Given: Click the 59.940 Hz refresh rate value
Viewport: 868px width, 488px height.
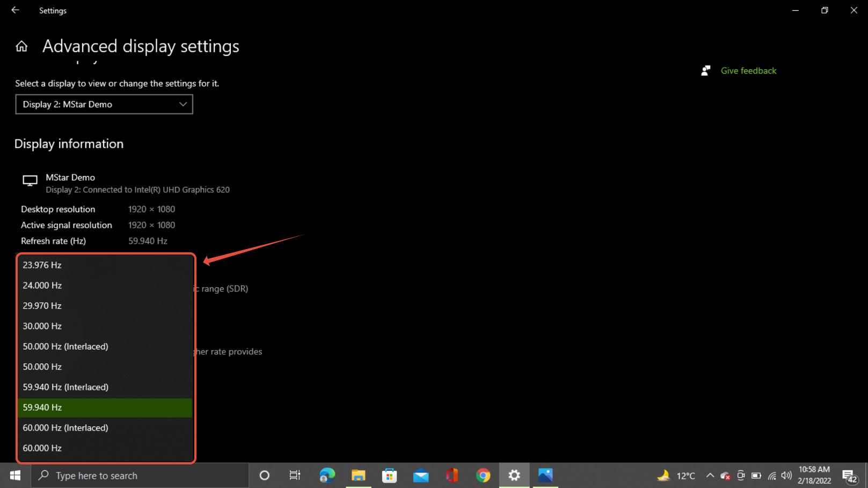Looking at the screenshot, I should pos(148,241).
